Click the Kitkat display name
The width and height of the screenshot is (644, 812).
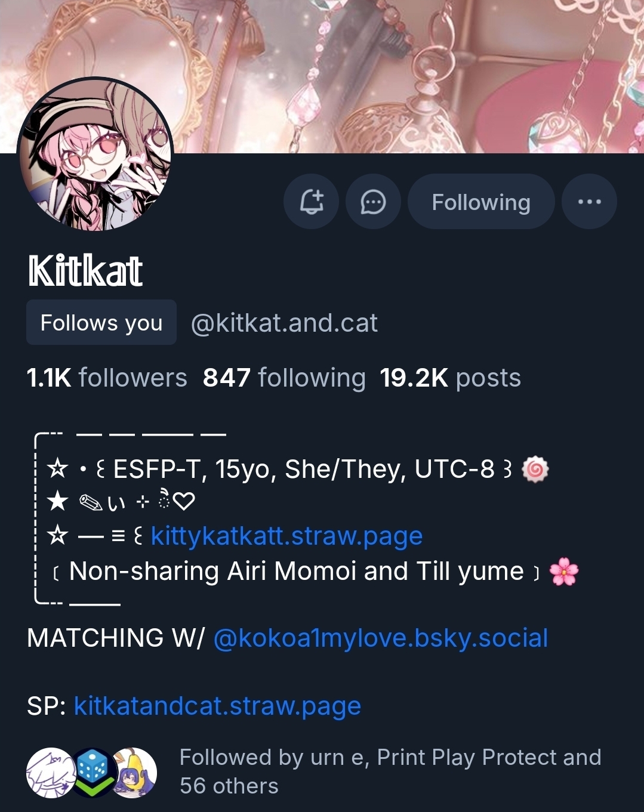pyautogui.click(x=85, y=271)
